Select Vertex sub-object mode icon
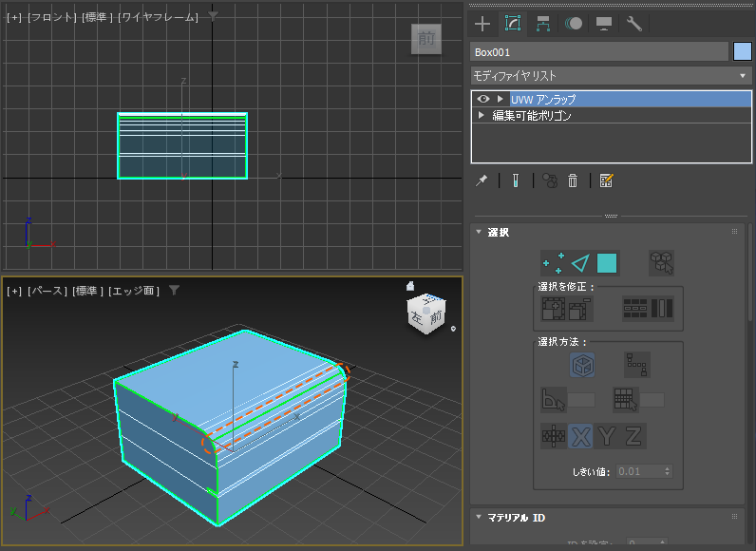756x551 pixels. click(x=554, y=263)
